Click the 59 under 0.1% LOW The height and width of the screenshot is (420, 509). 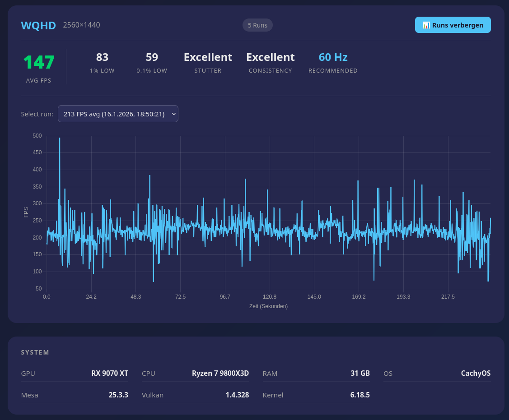152,57
